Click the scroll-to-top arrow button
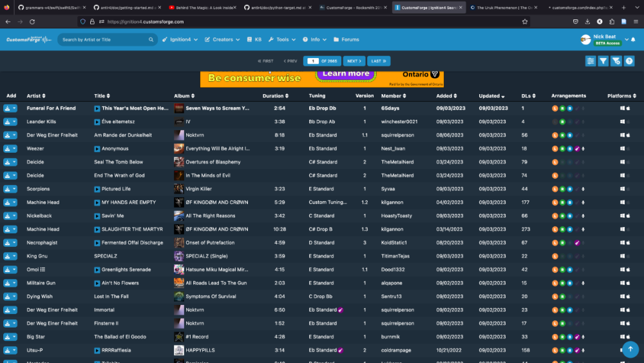644x363 pixels. [630, 349]
